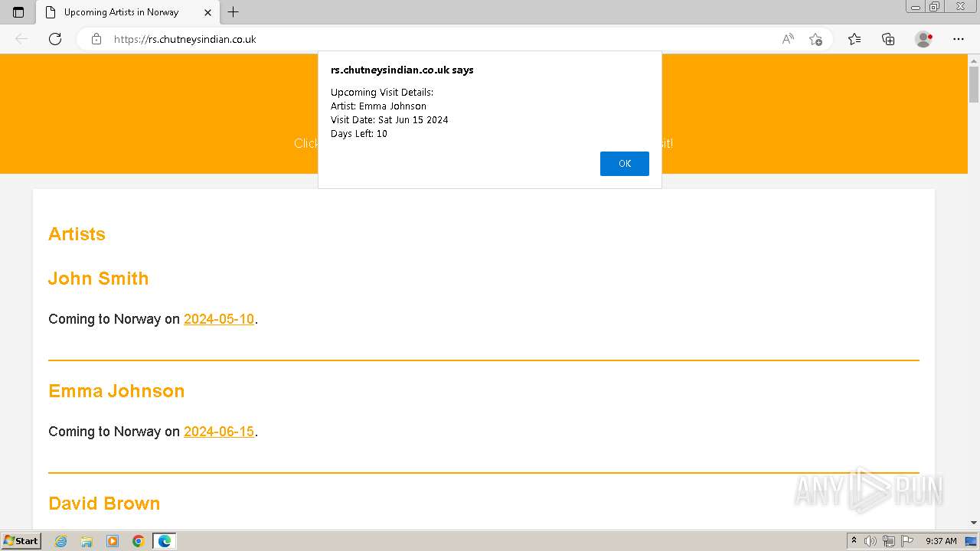Click 'Visit Date: Sat Jun 15 2024' text
Screen dimensions: 980x551
390,120
